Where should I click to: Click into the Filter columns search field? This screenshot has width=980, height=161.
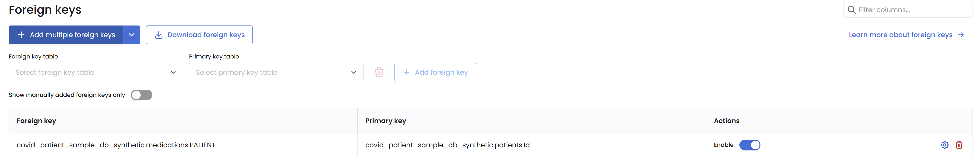[913, 10]
